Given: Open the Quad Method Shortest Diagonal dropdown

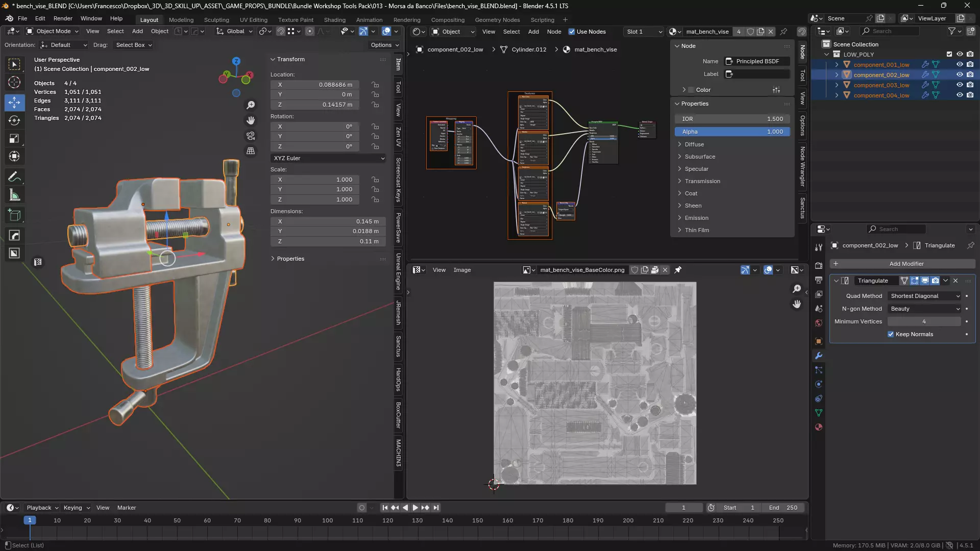Looking at the screenshot, I should point(925,296).
